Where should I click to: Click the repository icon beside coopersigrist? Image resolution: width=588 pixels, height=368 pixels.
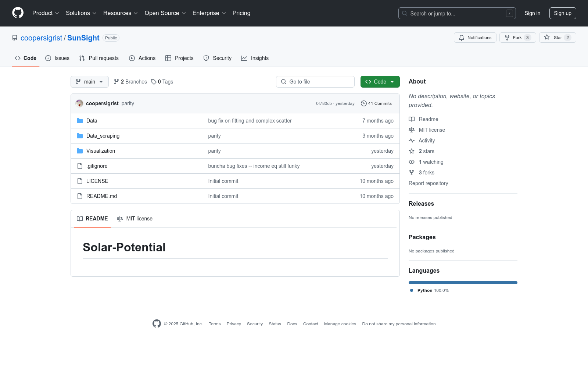[x=15, y=38]
